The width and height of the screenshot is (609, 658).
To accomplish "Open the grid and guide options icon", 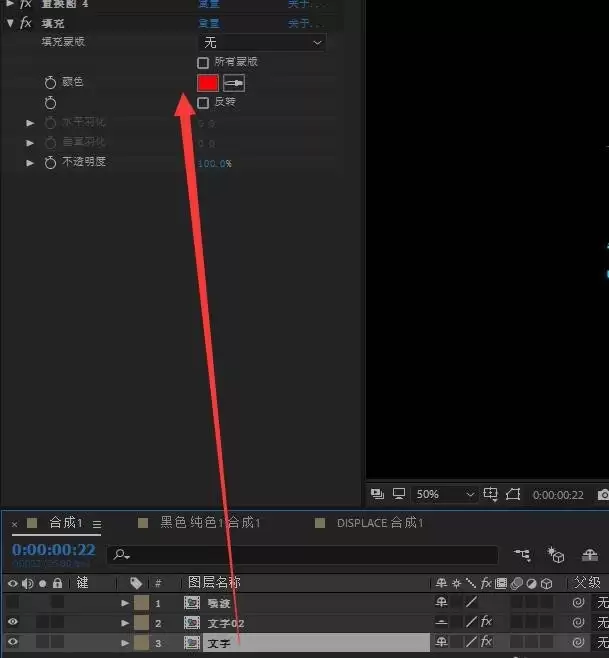I will [x=490, y=494].
